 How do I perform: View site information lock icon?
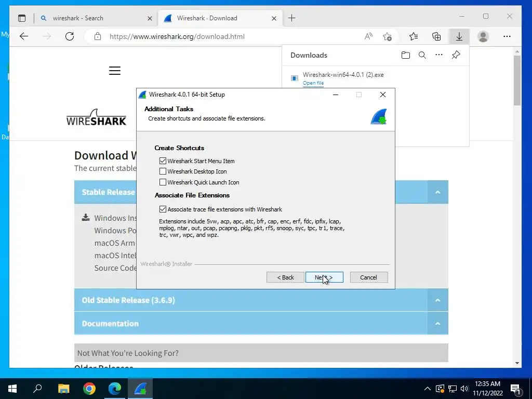tap(98, 36)
